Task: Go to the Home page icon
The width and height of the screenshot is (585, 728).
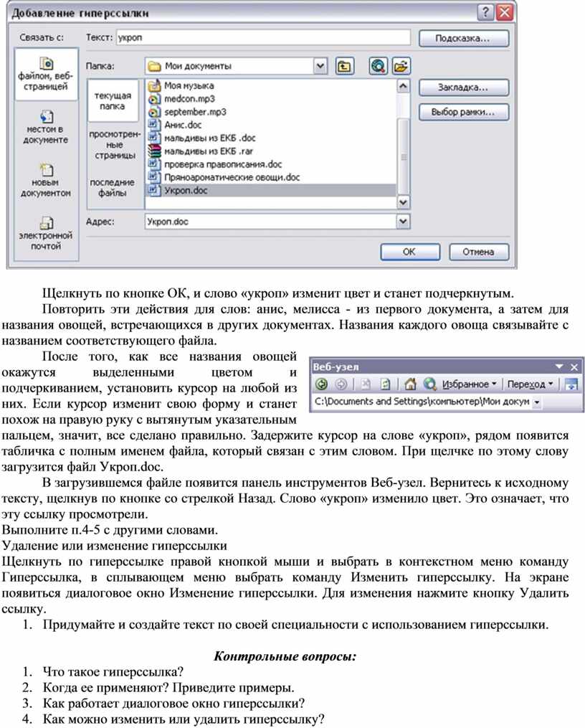Action: point(410,384)
